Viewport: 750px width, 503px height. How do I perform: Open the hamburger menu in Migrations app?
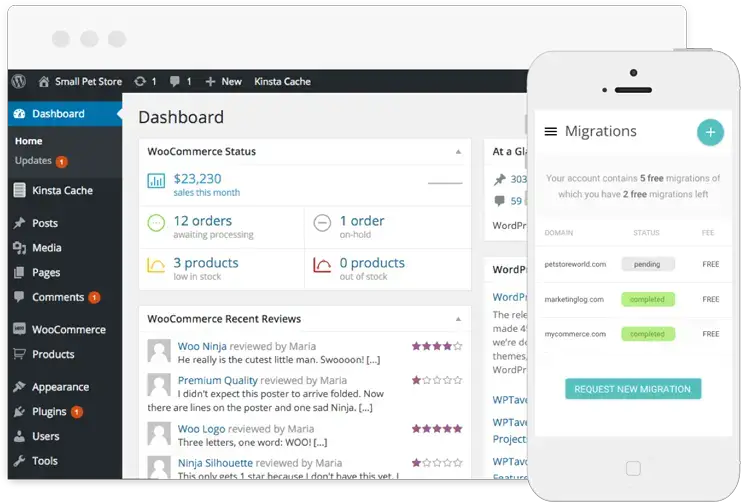pos(551,131)
